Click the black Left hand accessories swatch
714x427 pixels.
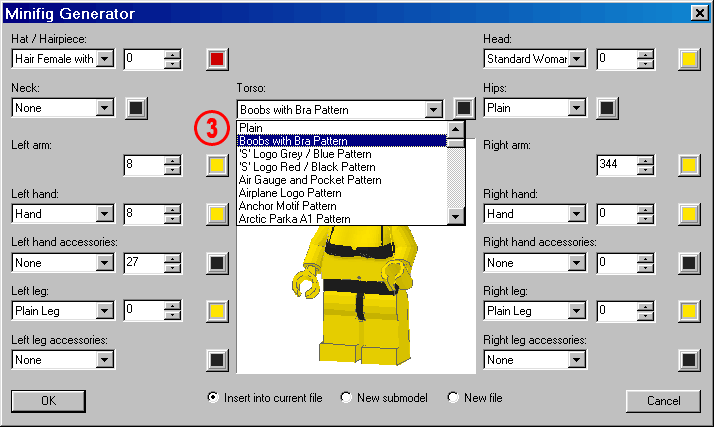[x=217, y=263]
